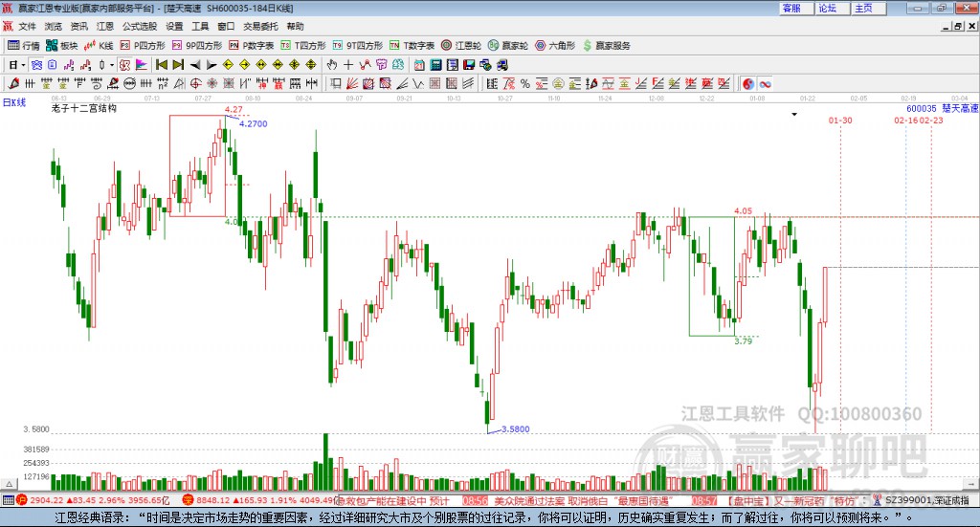This screenshot has height=527, width=980.
Task: Toggle the infinity loop icon button
Action: (x=765, y=83)
